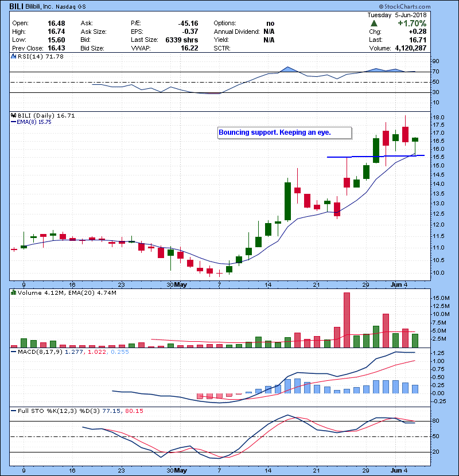This screenshot has height=476, width=459.
Task: Click the +1.70% percent change
Action: point(412,24)
